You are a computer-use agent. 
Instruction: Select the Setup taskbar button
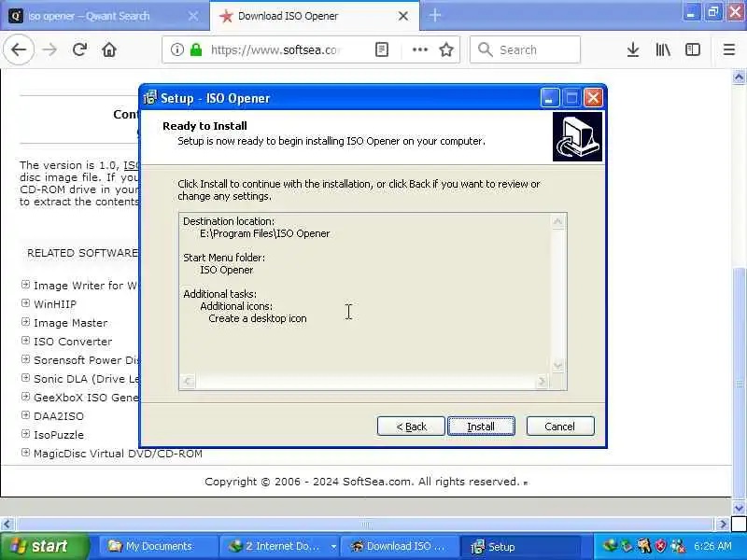522,546
